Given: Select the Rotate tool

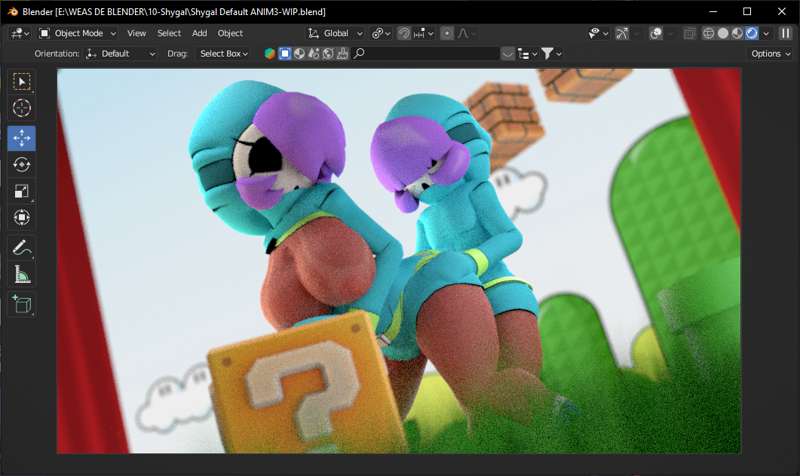Looking at the screenshot, I should 21,164.
